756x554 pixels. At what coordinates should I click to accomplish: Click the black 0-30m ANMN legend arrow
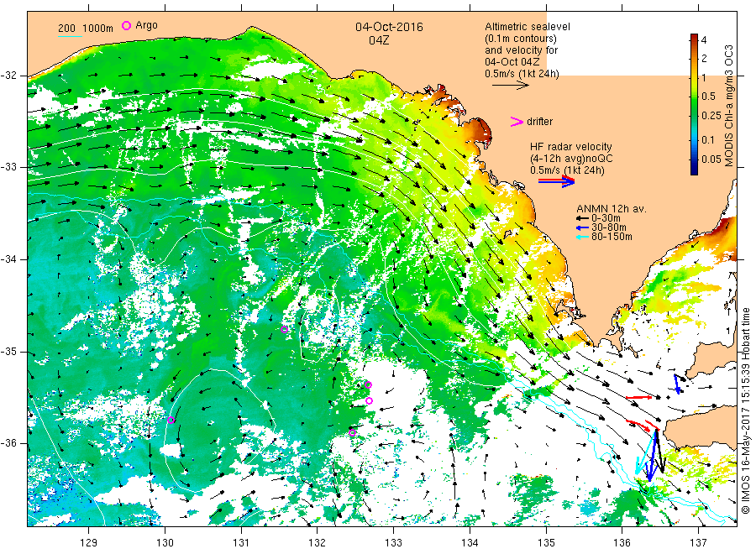tap(582, 219)
